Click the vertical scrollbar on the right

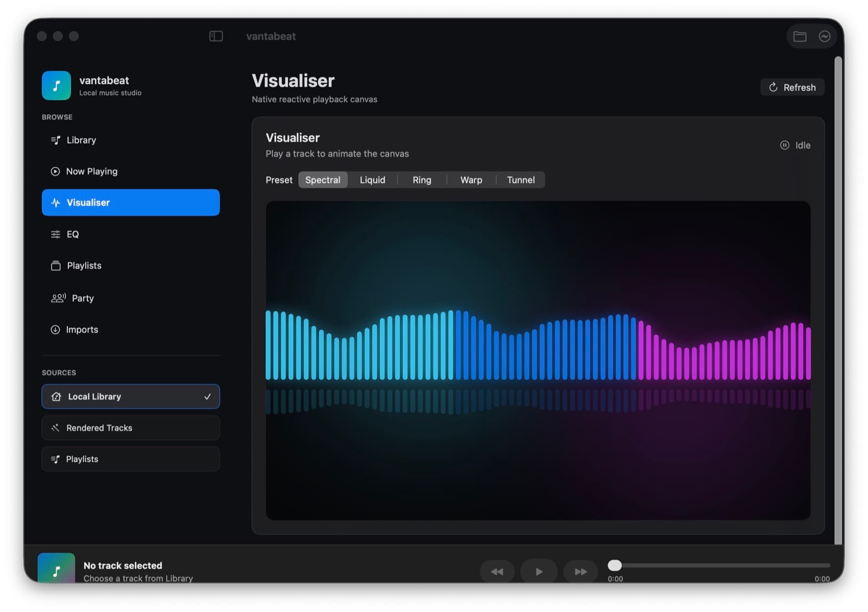click(838, 300)
